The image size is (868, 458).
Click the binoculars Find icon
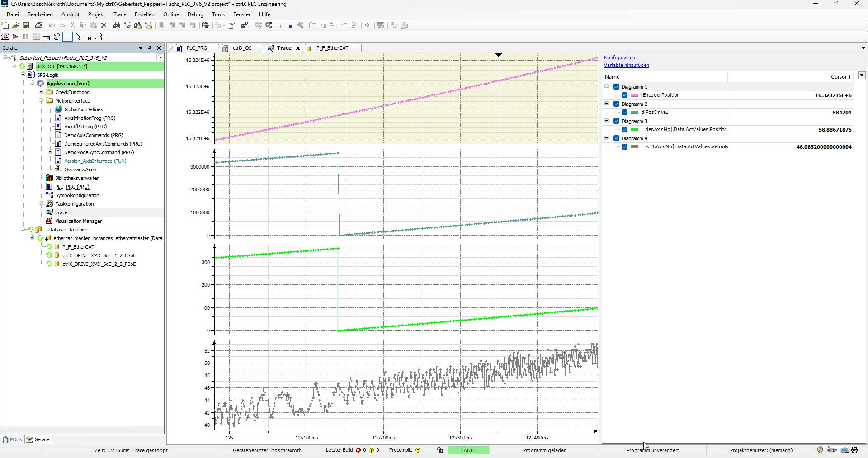[x=117, y=25]
